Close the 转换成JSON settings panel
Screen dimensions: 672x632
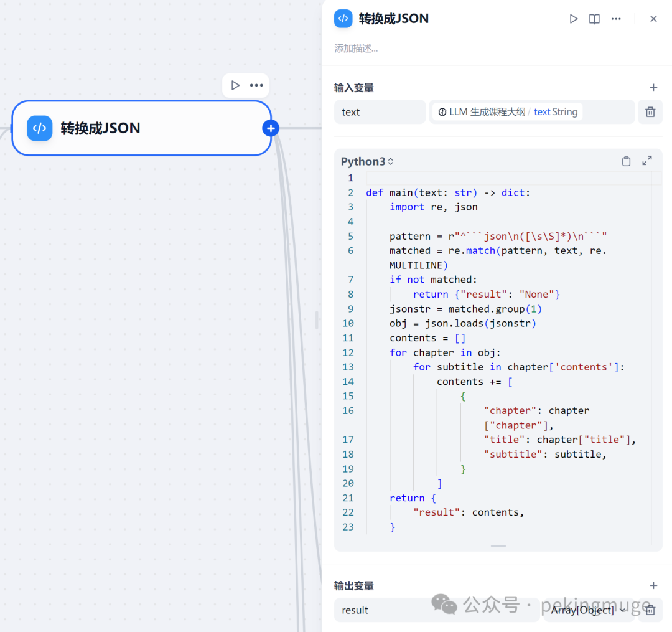[653, 19]
